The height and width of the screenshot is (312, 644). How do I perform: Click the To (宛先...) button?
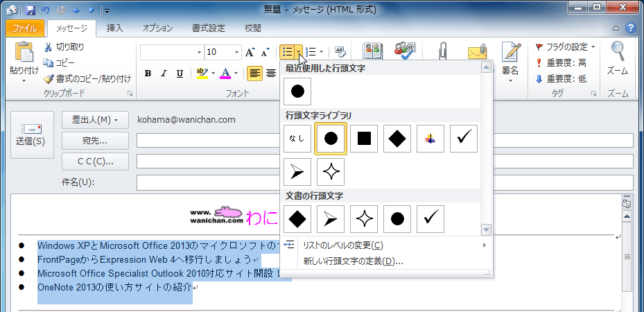click(95, 141)
